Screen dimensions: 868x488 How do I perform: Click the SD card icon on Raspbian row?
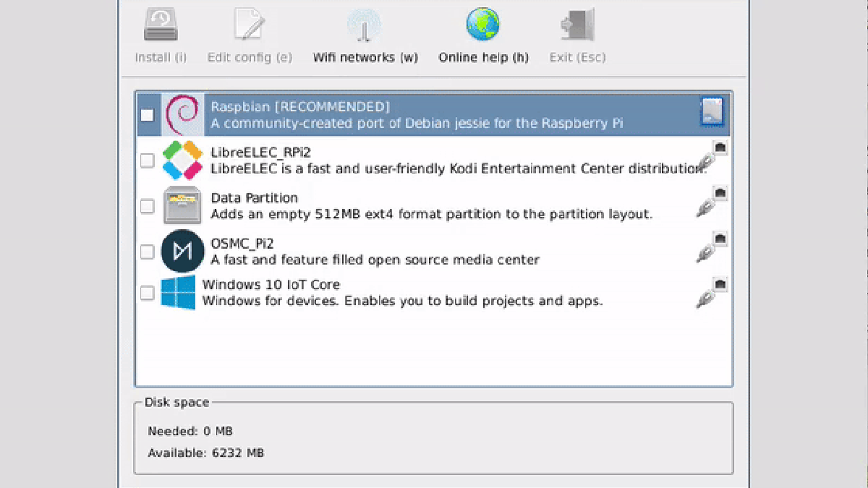click(x=712, y=113)
